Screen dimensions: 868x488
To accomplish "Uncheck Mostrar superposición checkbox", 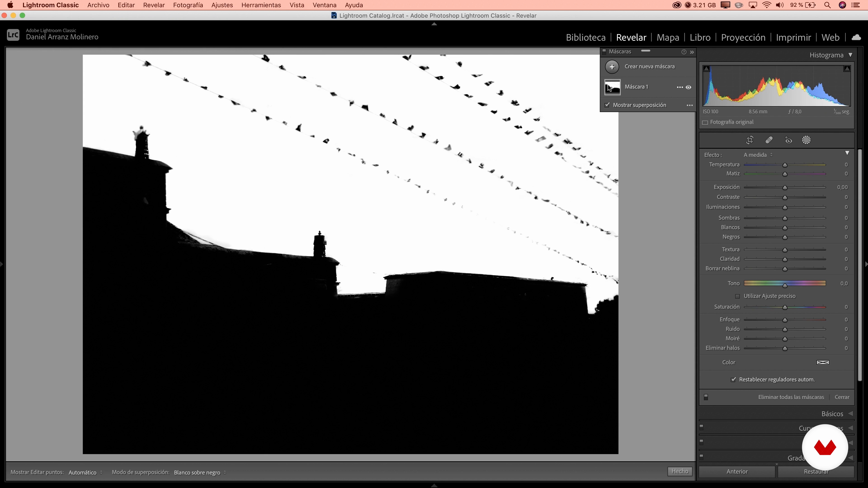I will click(607, 105).
